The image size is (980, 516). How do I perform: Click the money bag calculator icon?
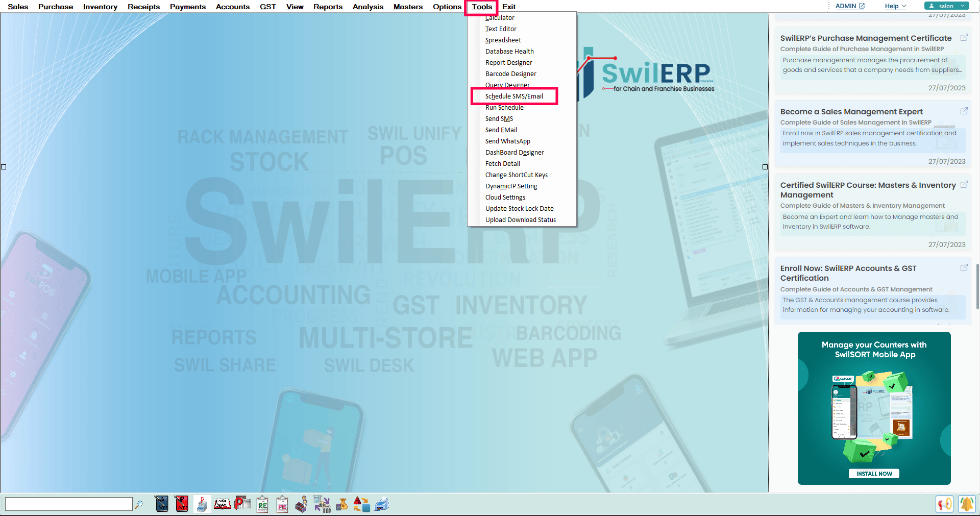coord(342,504)
